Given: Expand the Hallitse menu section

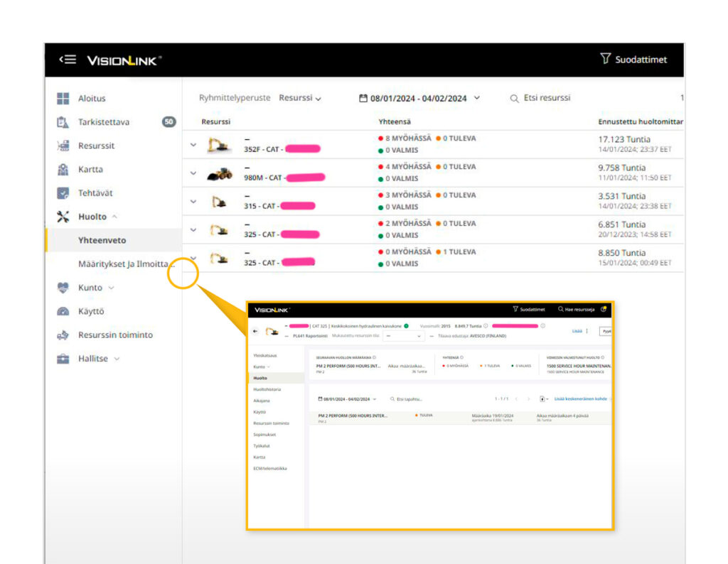Looking at the screenshot, I should 116,359.
